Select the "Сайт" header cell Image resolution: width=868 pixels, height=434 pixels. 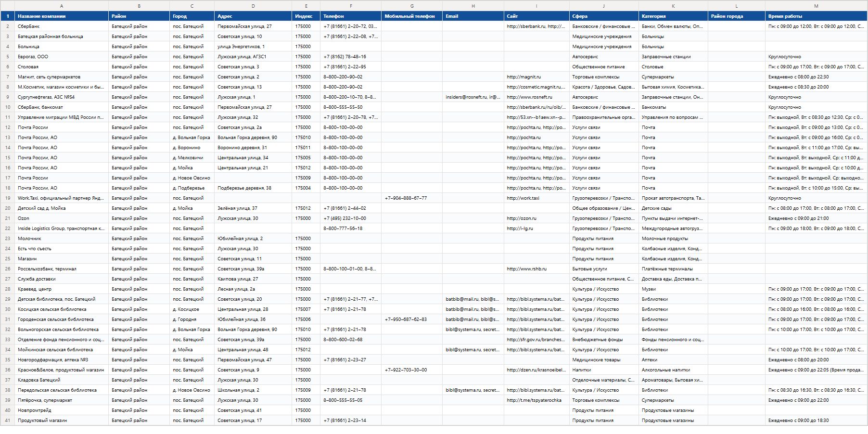536,16
